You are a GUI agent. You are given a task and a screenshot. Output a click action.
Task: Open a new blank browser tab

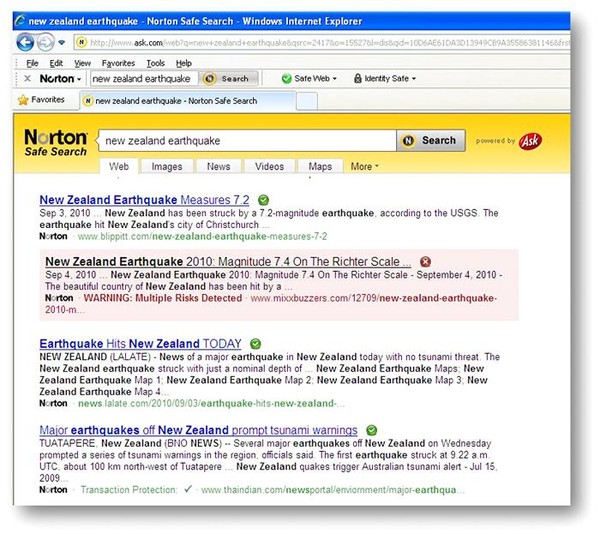pos(307,102)
